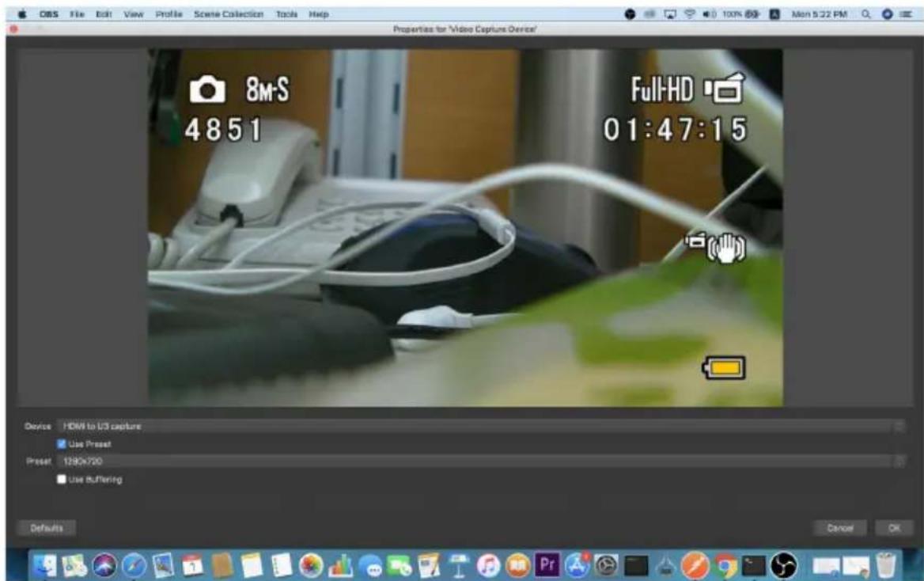
Task: Open Spotlight search magnifier
Action: (865, 14)
